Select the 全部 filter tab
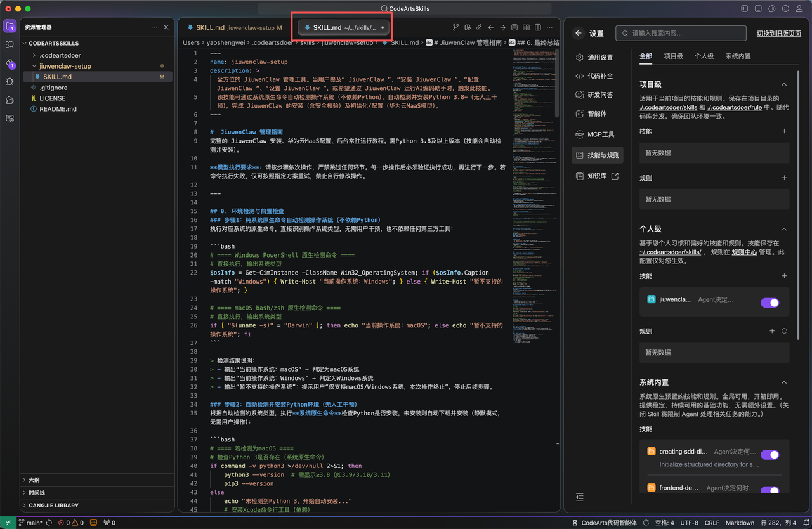This screenshot has height=529, width=812. [x=646, y=56]
